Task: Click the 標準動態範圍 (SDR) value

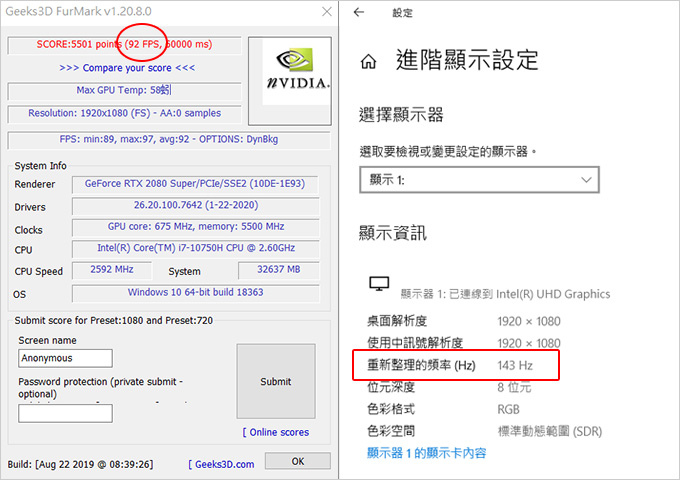Action: click(550, 431)
